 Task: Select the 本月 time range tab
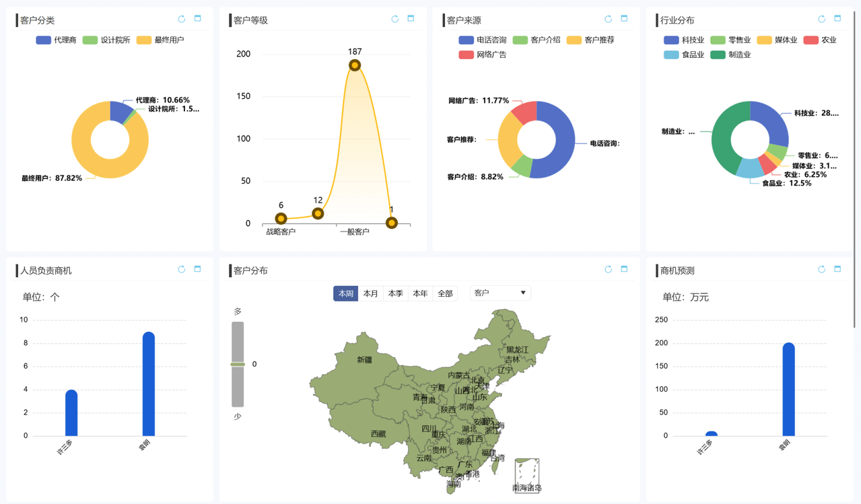pyautogui.click(x=370, y=293)
